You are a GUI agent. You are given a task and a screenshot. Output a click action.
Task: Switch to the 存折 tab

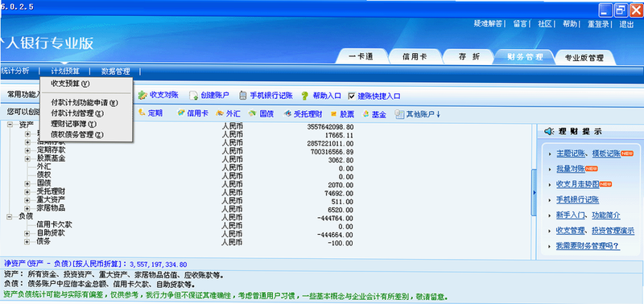coord(469,57)
